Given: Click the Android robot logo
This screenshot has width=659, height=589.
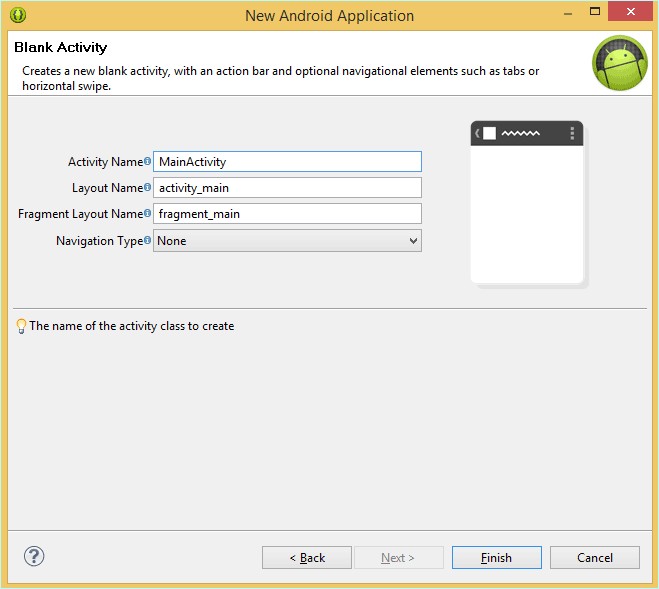Looking at the screenshot, I should [x=619, y=63].
